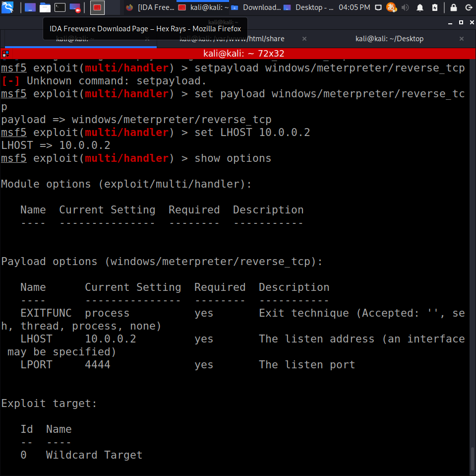Click the EXITFUNC option name
The height and width of the screenshot is (476, 476).
tap(46, 313)
